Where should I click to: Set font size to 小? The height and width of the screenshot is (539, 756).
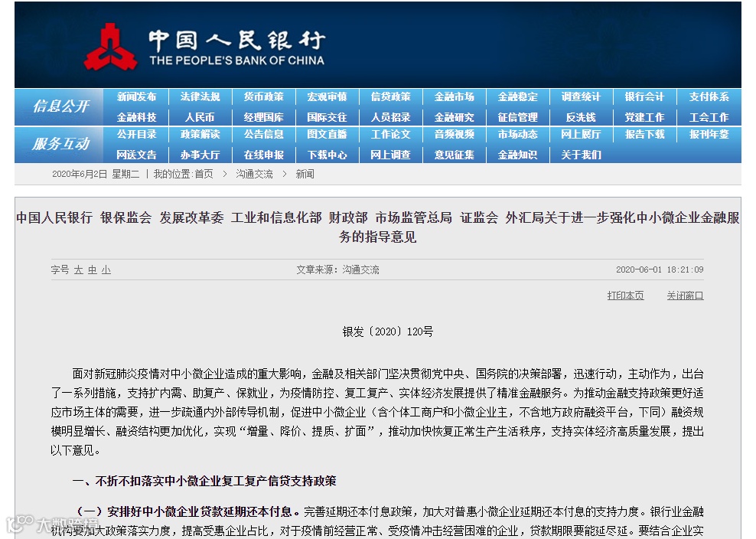point(106,269)
